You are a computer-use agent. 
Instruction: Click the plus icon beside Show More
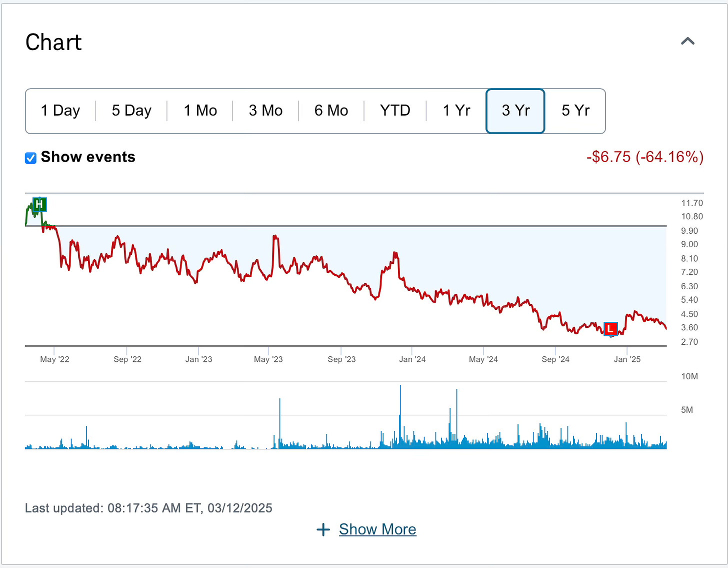click(x=323, y=529)
